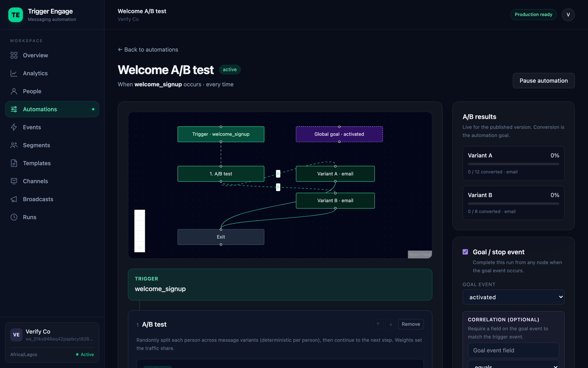Zoom in on the flow canvas
The height and width of the screenshot is (368, 588).
click(x=140, y=215)
